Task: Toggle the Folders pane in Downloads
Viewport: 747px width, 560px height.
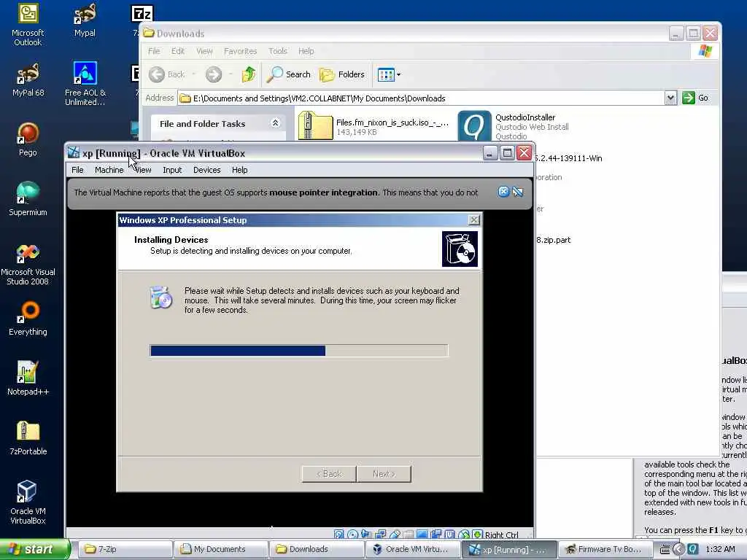Action: coord(342,74)
